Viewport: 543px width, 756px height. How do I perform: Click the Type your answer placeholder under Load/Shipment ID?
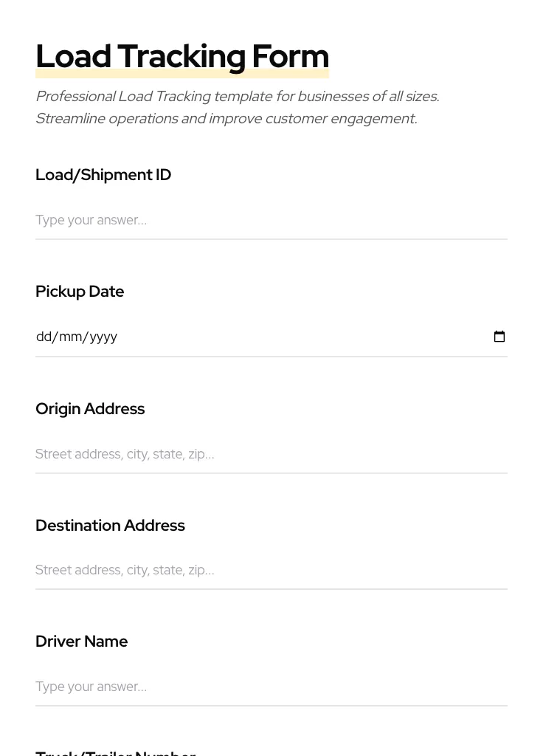click(91, 220)
